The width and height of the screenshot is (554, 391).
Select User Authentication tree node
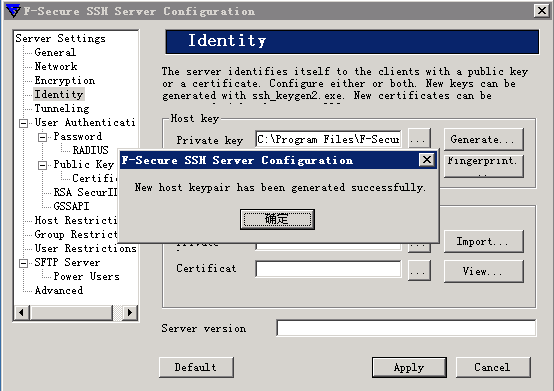84,123
